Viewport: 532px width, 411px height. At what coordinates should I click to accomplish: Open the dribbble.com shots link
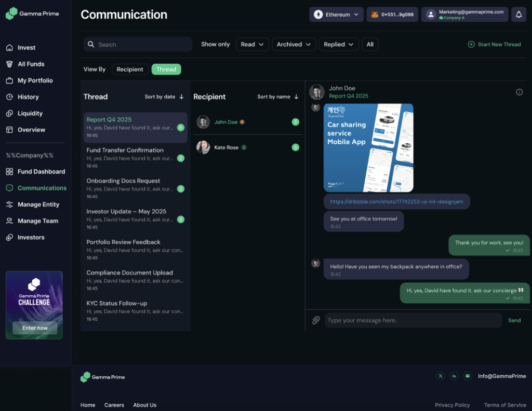pyautogui.click(x=396, y=201)
